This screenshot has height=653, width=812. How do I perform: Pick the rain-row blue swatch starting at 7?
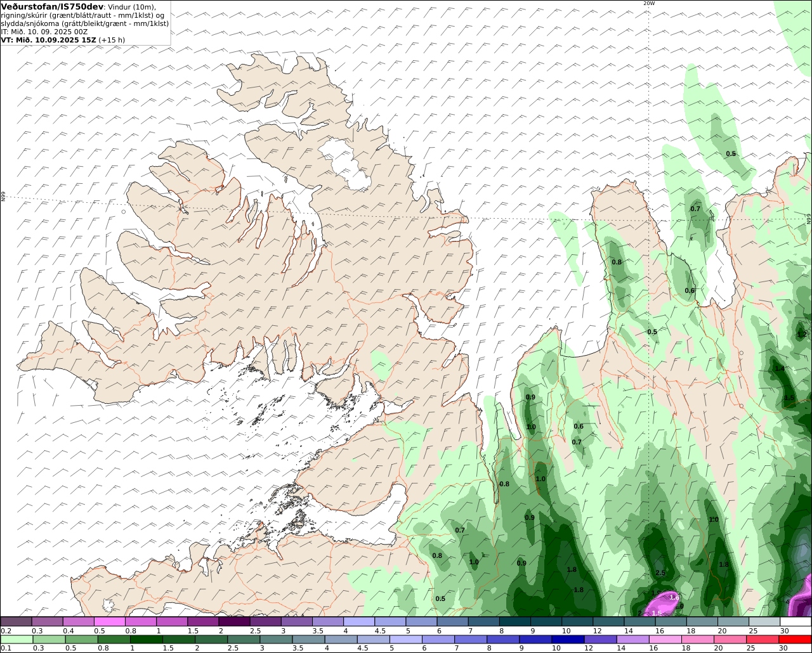click(x=471, y=639)
